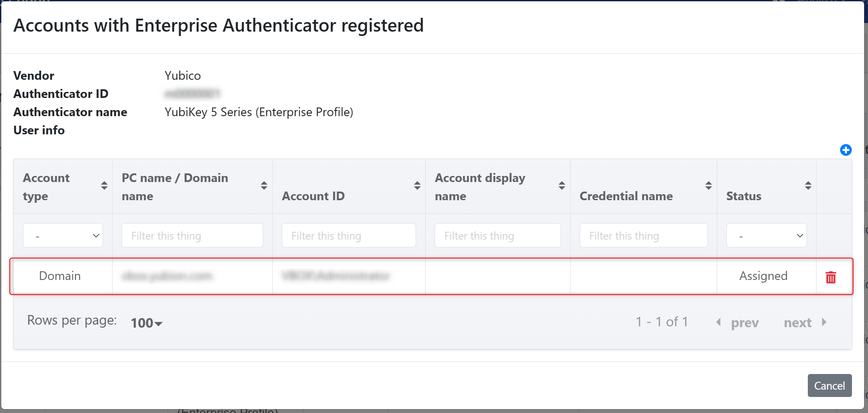Sort by Account type column
Viewport: 868px width, 413px height.
104,185
